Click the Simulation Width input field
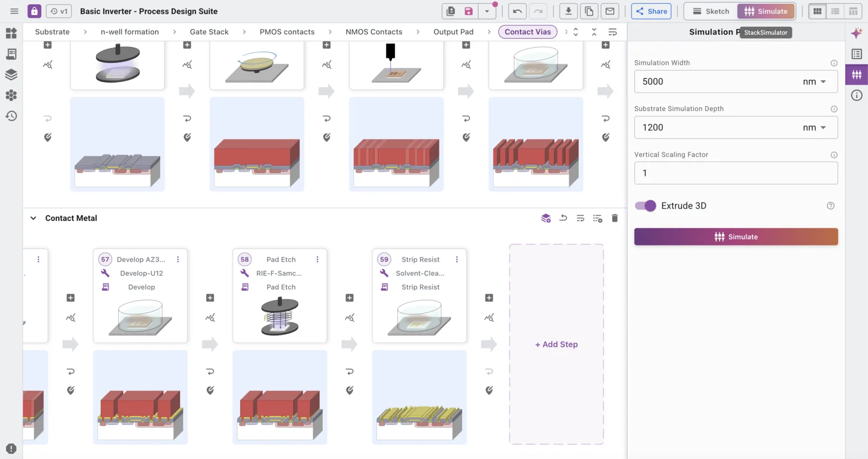Viewport: 868px width, 459px height. pyautogui.click(x=736, y=82)
